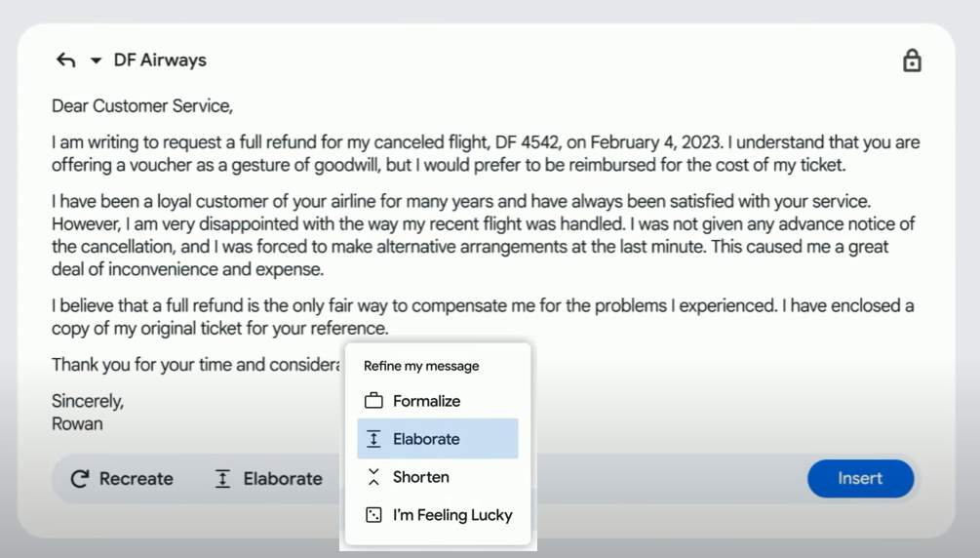Click the briefcase icon beside Formalize
The width and height of the screenshot is (980, 558).
point(373,401)
